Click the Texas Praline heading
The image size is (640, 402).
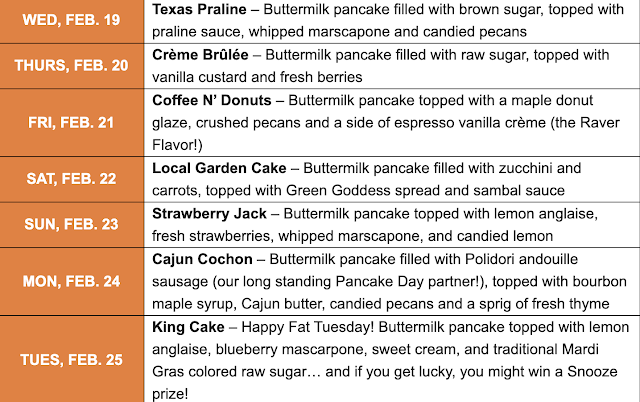pyautogui.click(x=199, y=9)
